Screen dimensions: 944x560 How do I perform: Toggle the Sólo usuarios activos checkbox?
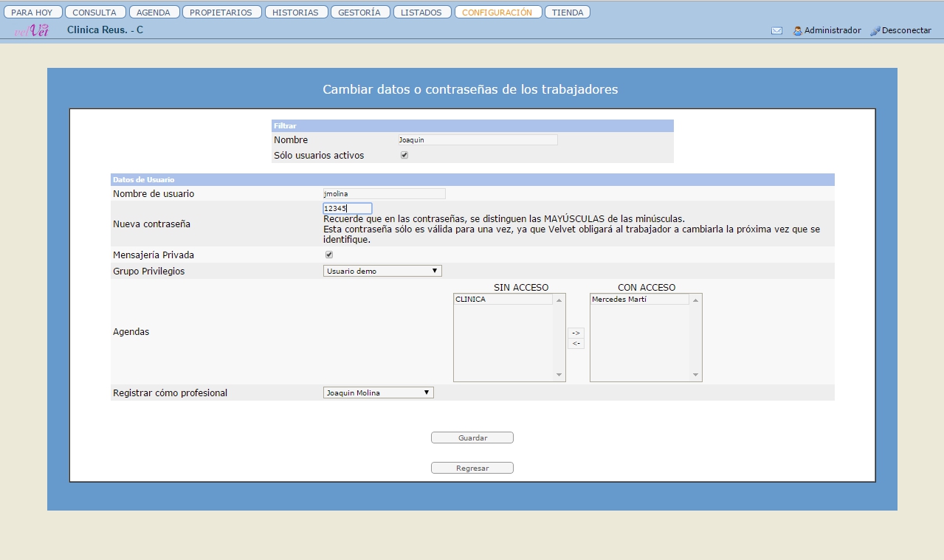(x=404, y=156)
